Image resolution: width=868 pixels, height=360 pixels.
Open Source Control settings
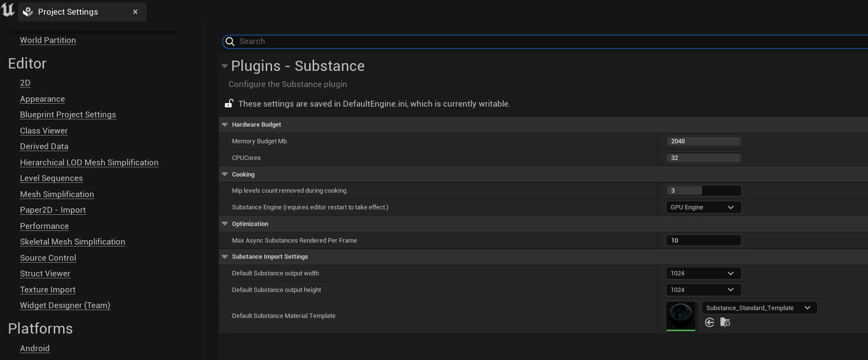48,258
